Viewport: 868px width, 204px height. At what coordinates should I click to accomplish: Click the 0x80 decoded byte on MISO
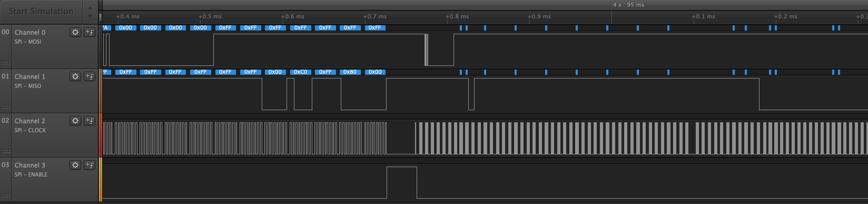click(350, 72)
